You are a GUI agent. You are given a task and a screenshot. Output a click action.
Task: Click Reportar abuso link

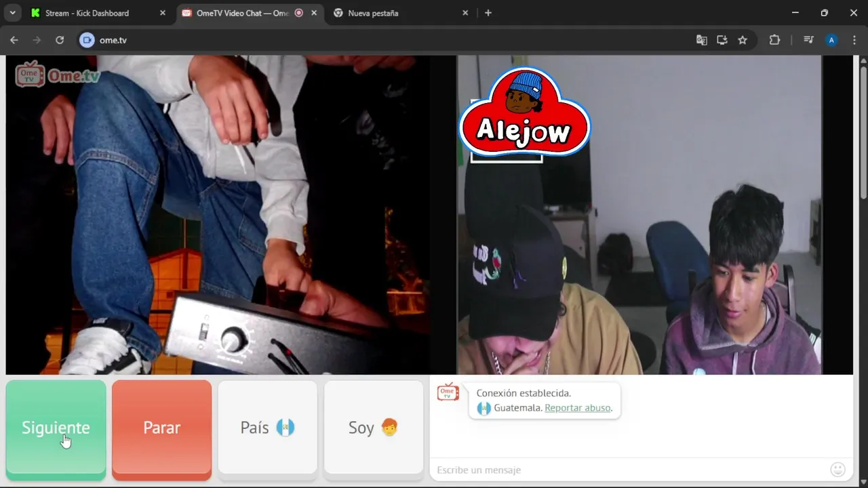577,408
